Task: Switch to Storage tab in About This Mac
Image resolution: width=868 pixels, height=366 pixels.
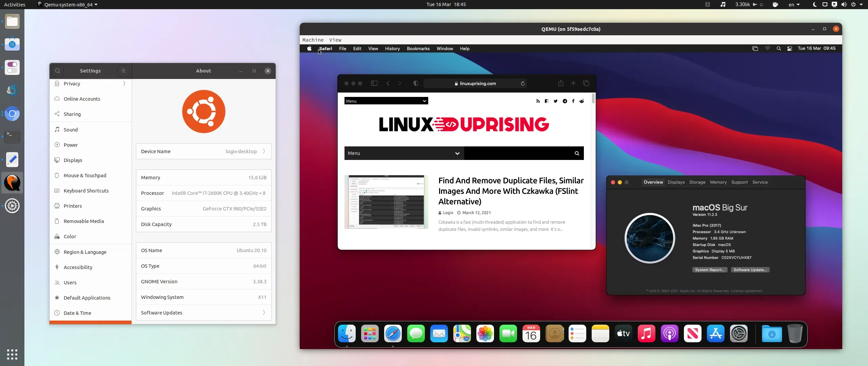Action: (x=697, y=182)
